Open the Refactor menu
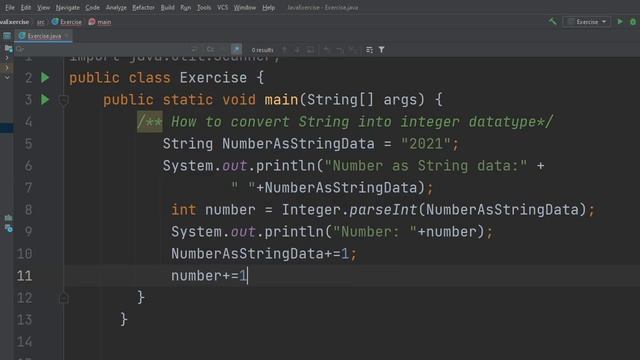The image size is (640, 360). point(143,7)
